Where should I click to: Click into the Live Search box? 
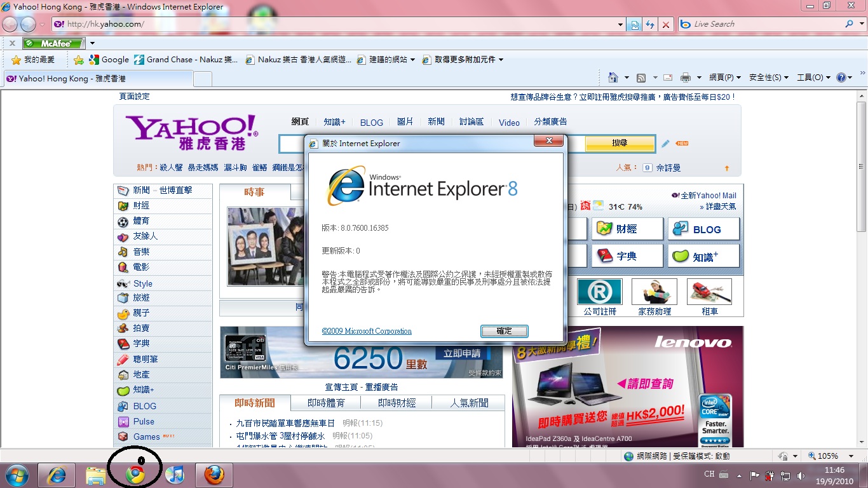761,24
